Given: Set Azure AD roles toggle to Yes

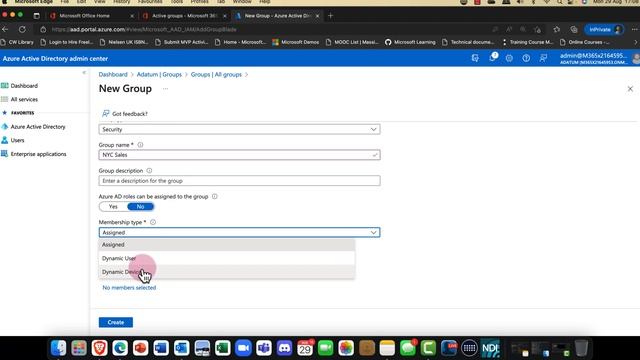Looking at the screenshot, I should pos(113,207).
